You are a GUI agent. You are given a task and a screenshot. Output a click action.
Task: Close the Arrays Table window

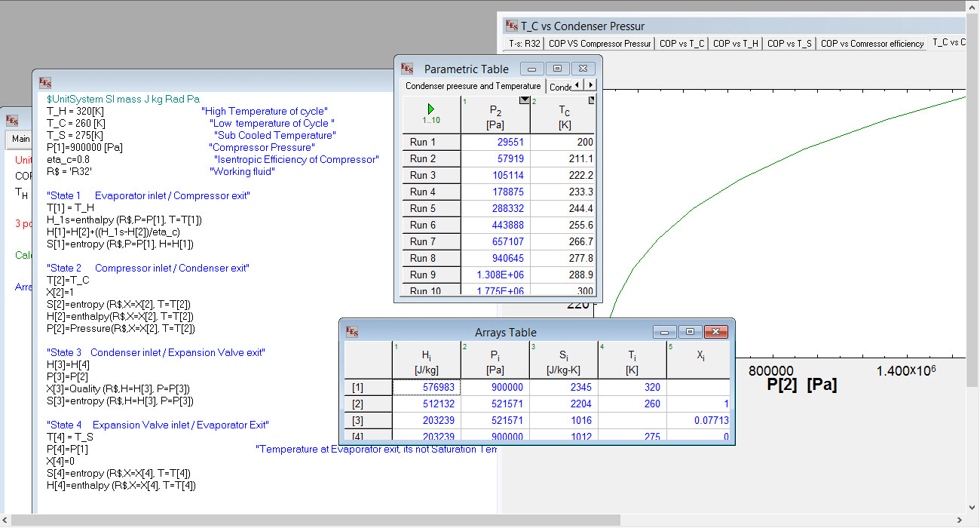[x=715, y=332]
